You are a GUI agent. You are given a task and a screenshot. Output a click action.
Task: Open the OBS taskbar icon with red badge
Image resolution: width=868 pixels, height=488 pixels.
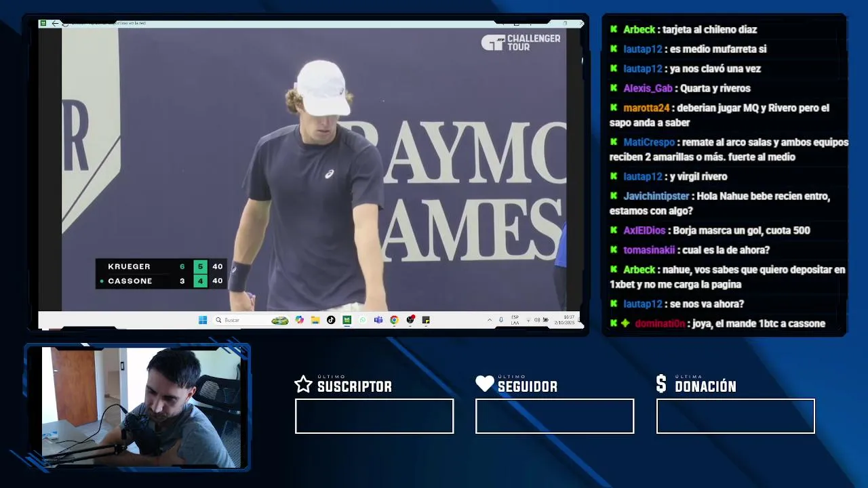point(410,320)
